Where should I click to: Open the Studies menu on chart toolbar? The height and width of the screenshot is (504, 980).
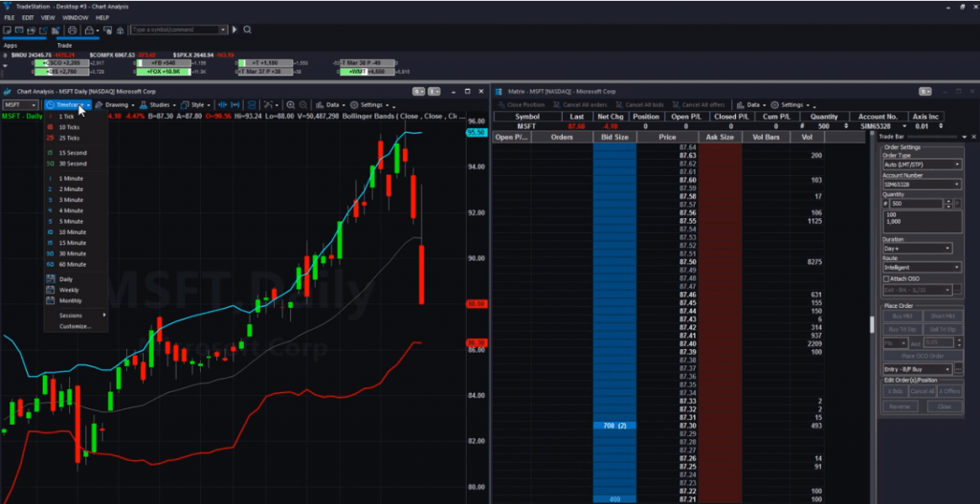(158, 105)
